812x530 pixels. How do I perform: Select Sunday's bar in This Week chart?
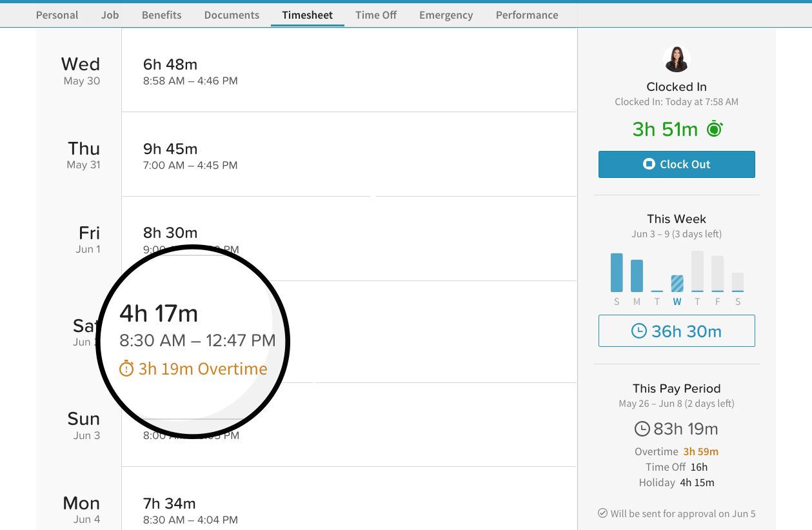tap(617, 273)
